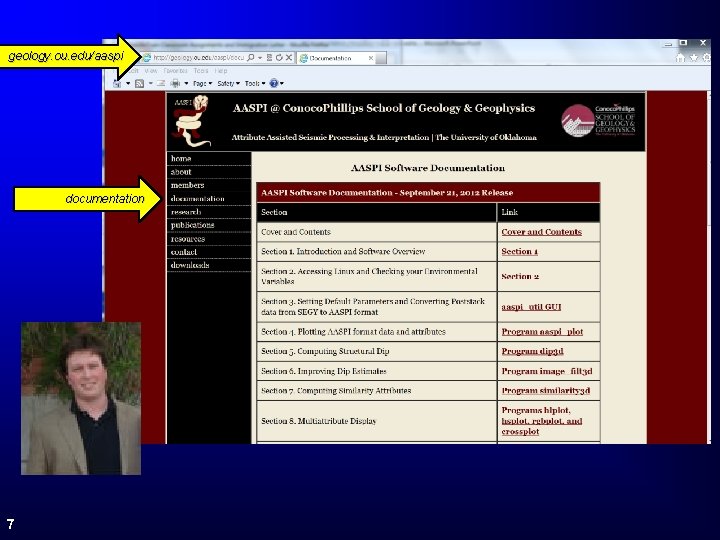Maximize the browser window
Viewport: 720px width, 540px height.
coord(683,43)
